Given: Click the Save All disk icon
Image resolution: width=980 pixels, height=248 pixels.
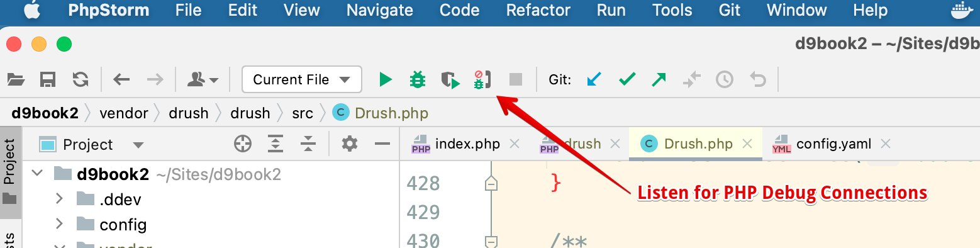Looking at the screenshot, I should pos(48,79).
